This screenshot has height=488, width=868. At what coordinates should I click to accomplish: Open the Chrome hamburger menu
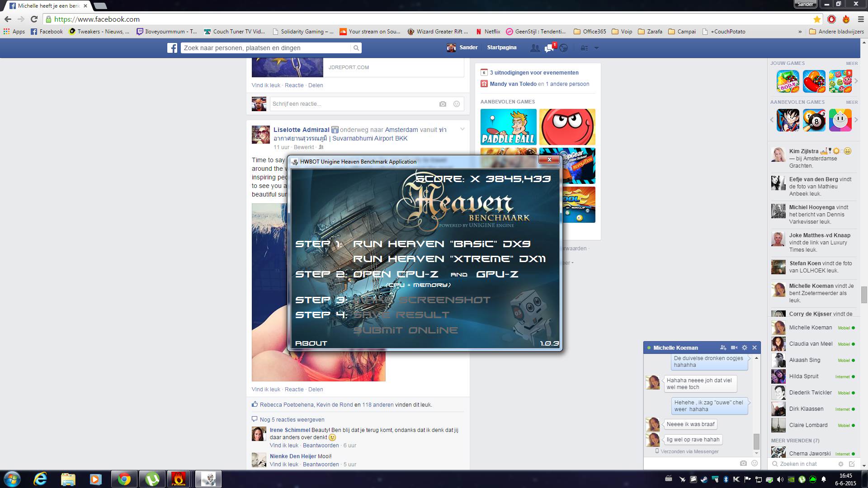coord(861,19)
